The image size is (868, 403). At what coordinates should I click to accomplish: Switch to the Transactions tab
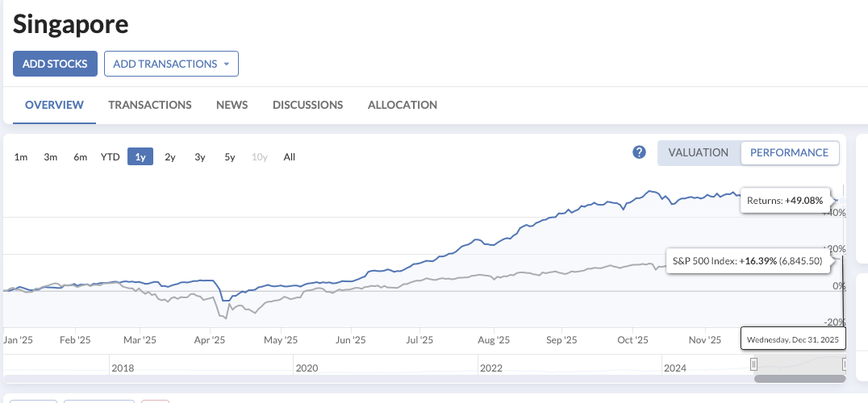[x=150, y=105]
